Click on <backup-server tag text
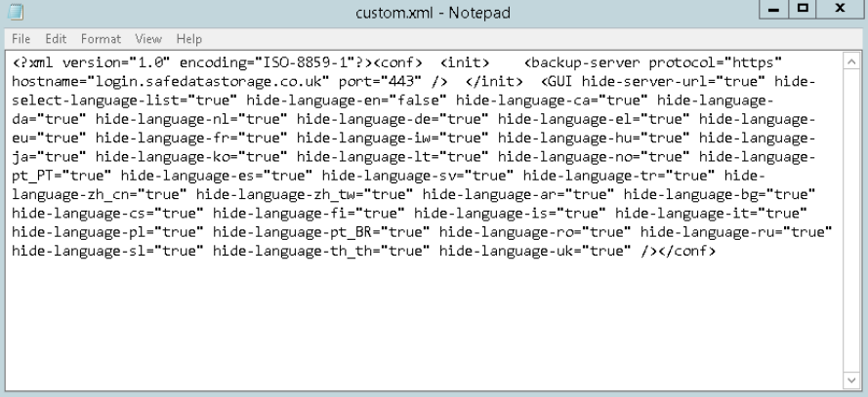The width and height of the screenshot is (868, 397). 582,62
